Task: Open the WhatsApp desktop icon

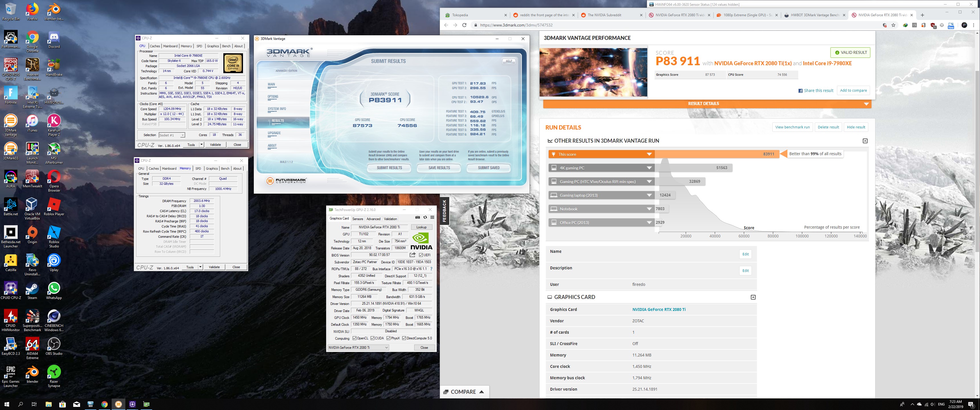Action: (54, 290)
